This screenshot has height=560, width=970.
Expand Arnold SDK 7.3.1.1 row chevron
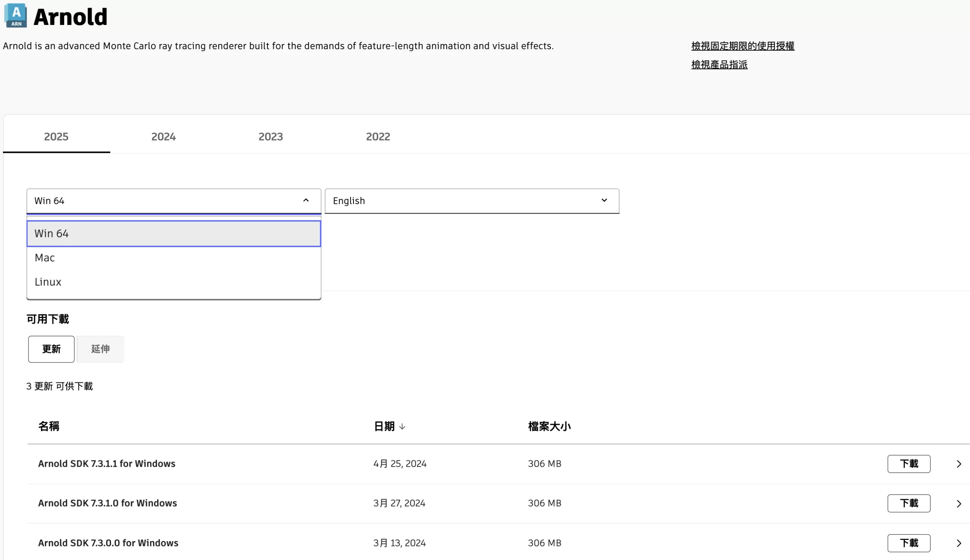pyautogui.click(x=959, y=464)
